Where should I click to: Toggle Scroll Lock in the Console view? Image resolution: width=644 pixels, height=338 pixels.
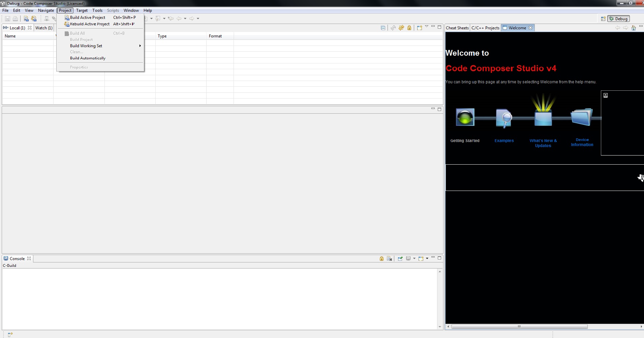[x=381, y=258]
